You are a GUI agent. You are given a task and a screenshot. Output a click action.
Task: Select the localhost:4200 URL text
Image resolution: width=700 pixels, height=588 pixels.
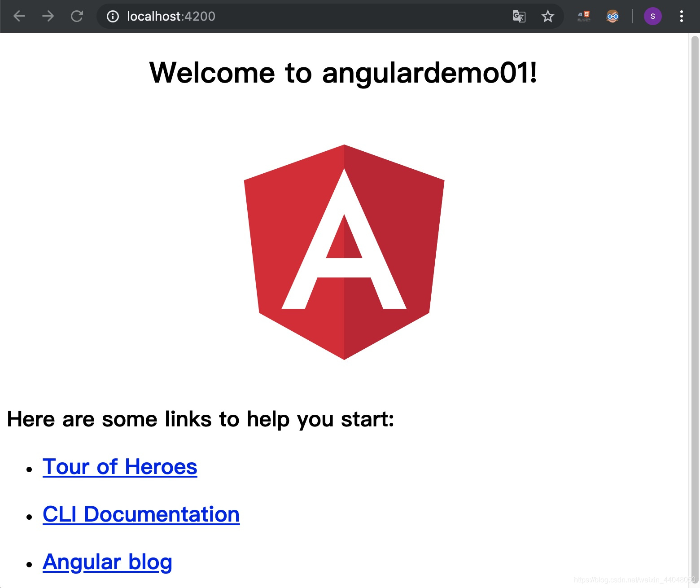click(x=171, y=16)
